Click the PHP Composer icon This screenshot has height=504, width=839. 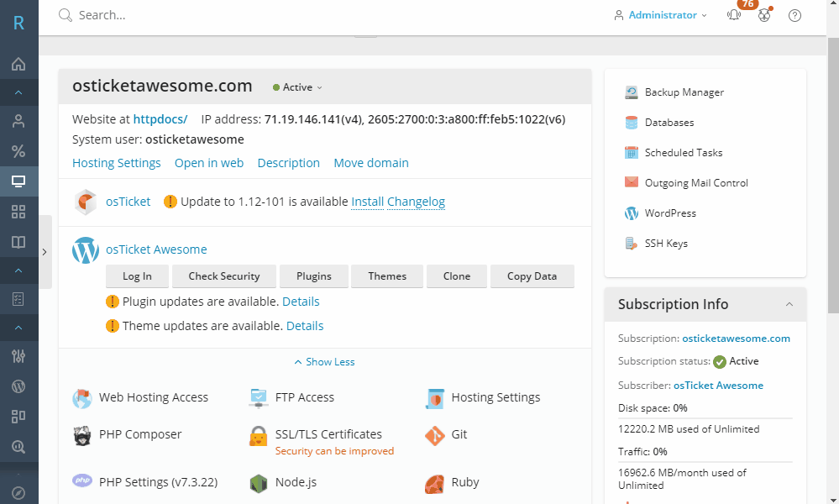82,435
